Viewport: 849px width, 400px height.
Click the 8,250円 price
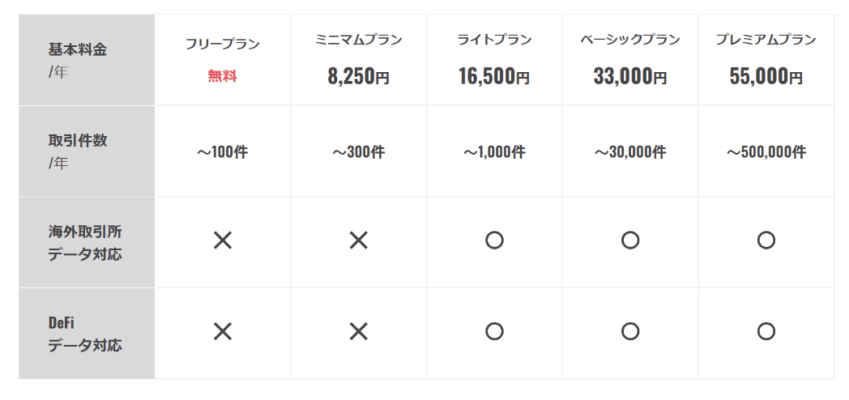pos(358,77)
